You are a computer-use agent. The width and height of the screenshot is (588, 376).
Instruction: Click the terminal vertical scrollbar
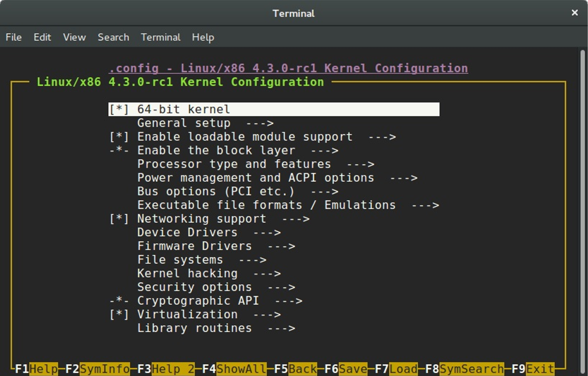point(583,211)
